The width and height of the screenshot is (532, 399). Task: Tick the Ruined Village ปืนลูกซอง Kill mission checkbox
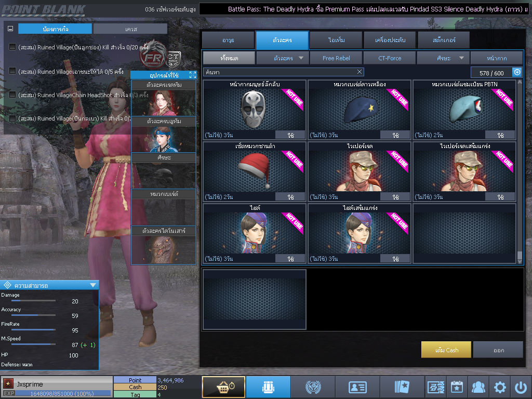(x=12, y=47)
